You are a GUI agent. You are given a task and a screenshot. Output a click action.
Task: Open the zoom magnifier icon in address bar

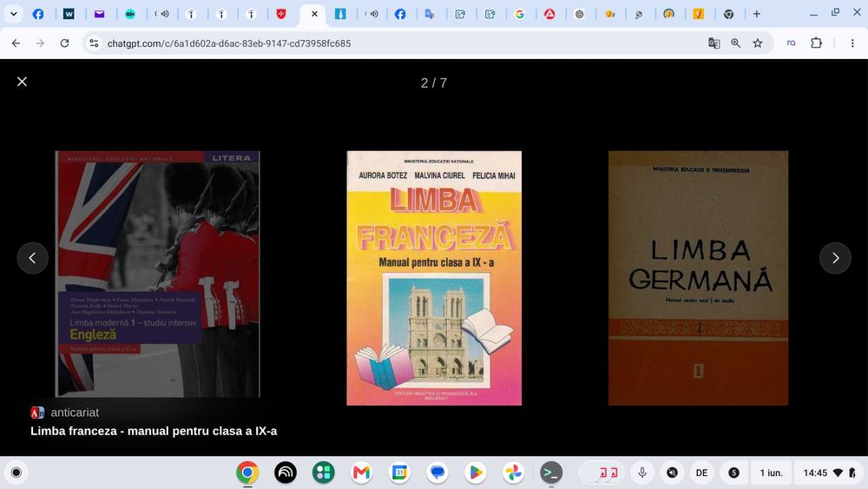[x=736, y=43]
